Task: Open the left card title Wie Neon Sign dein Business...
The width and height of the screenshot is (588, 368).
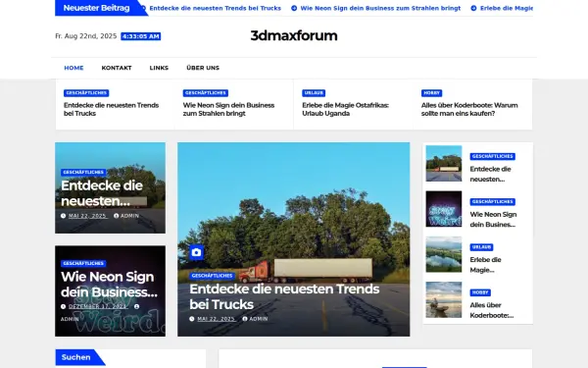Action: [x=109, y=285]
